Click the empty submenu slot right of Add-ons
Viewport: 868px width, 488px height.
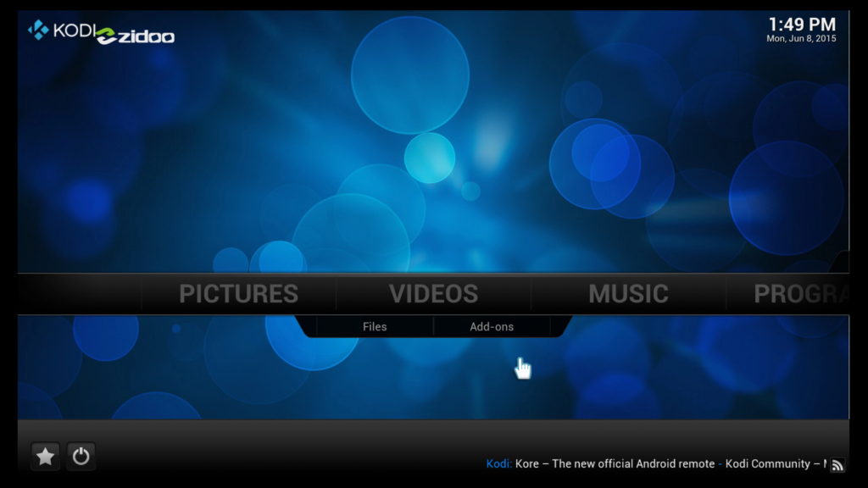click(559, 326)
